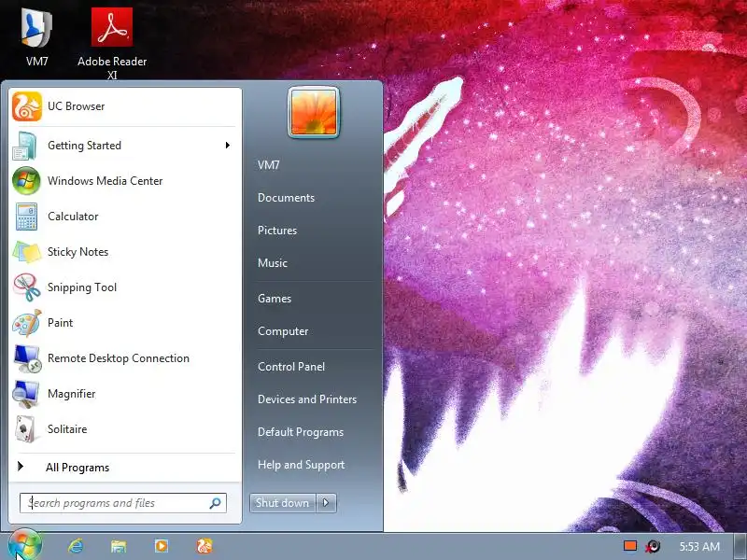
Task: Click the search magnifier icon
Action: (x=215, y=503)
